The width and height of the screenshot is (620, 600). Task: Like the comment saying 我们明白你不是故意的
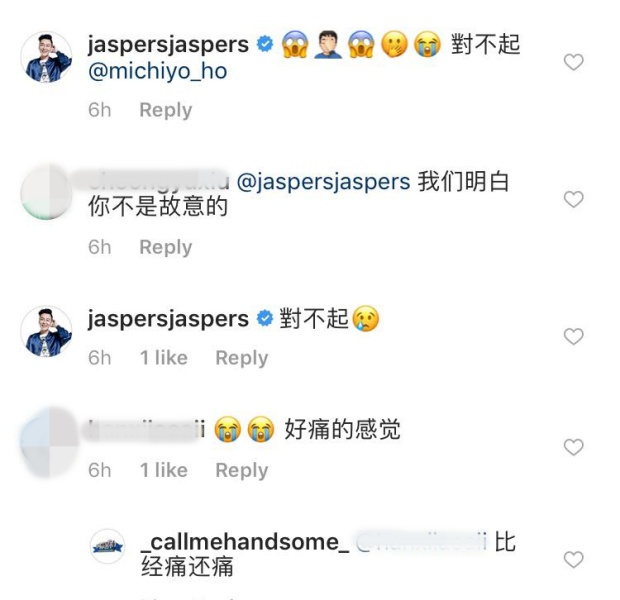[573, 199]
